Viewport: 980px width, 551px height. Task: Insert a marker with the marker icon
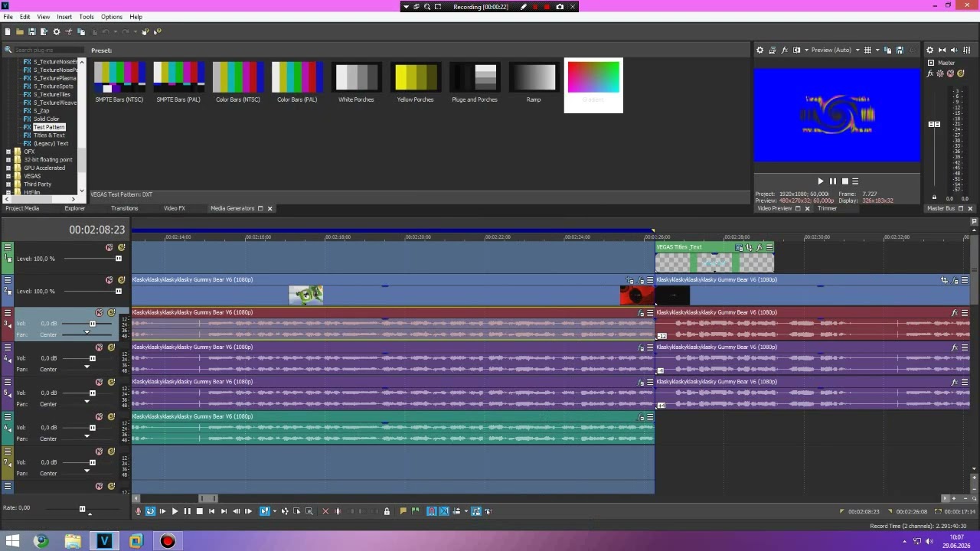(x=403, y=511)
